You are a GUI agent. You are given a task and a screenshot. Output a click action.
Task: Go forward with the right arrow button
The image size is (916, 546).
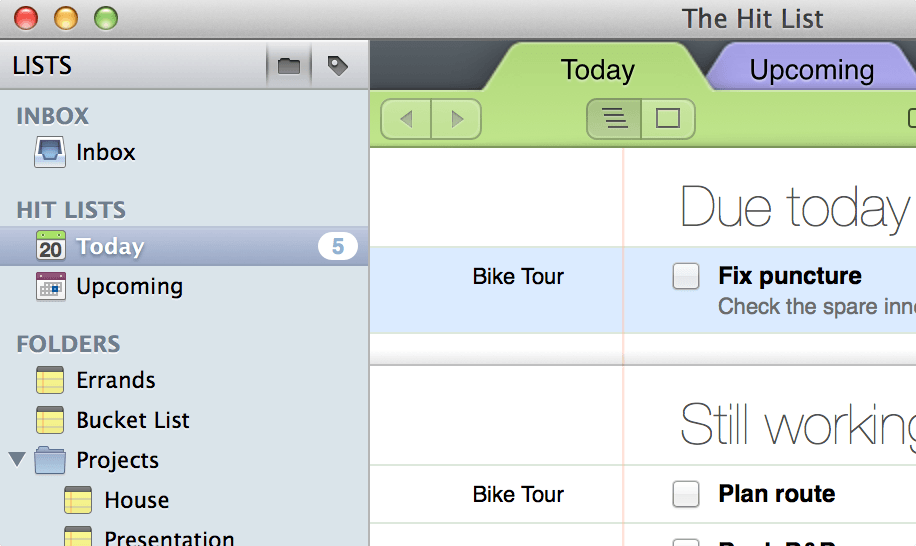tap(457, 119)
